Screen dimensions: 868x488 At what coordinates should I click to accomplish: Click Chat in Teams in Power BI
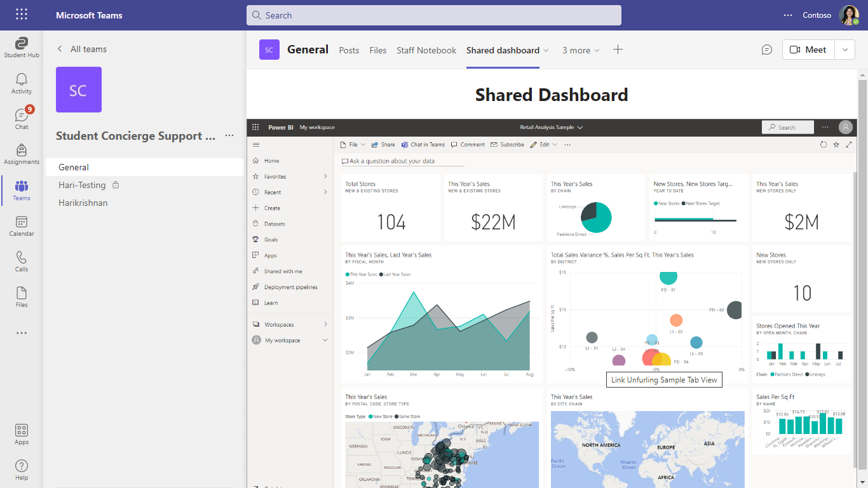tap(423, 145)
